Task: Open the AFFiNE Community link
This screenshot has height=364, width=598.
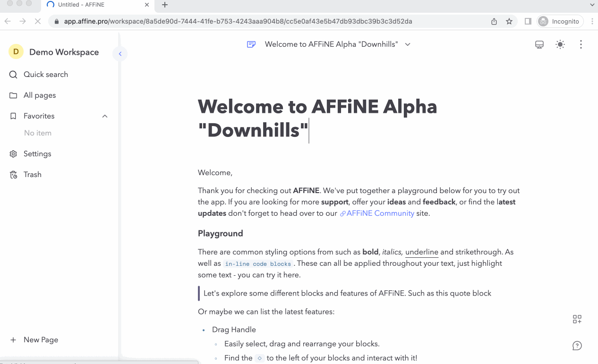Action: [x=377, y=213]
